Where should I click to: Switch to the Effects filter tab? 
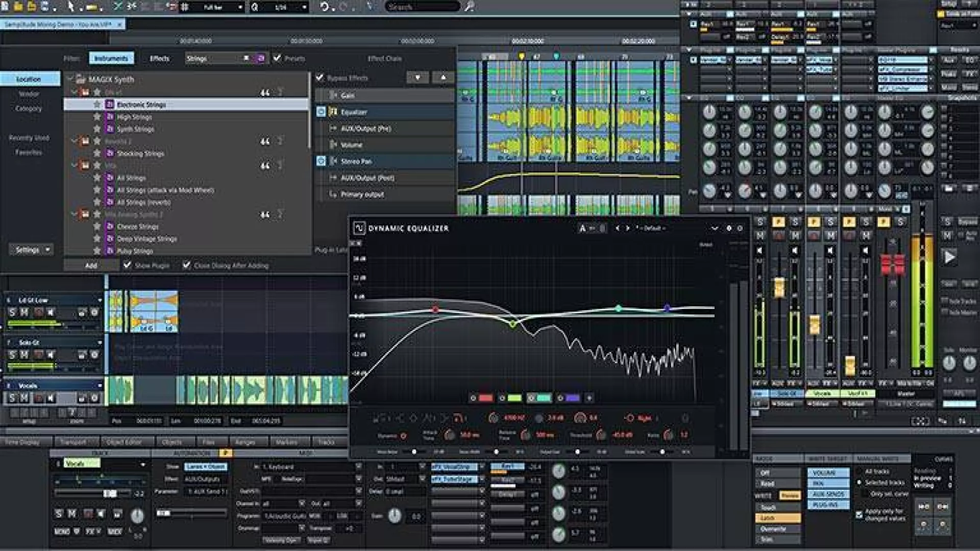[x=159, y=58]
